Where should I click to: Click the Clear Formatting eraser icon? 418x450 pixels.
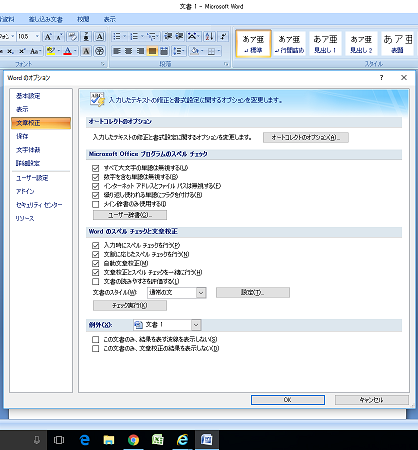click(x=72, y=37)
